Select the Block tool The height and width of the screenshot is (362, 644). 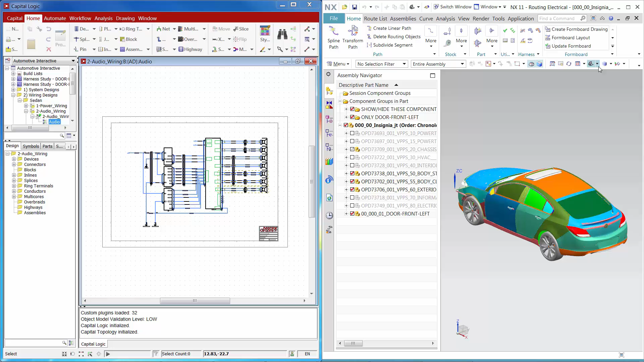click(128, 39)
